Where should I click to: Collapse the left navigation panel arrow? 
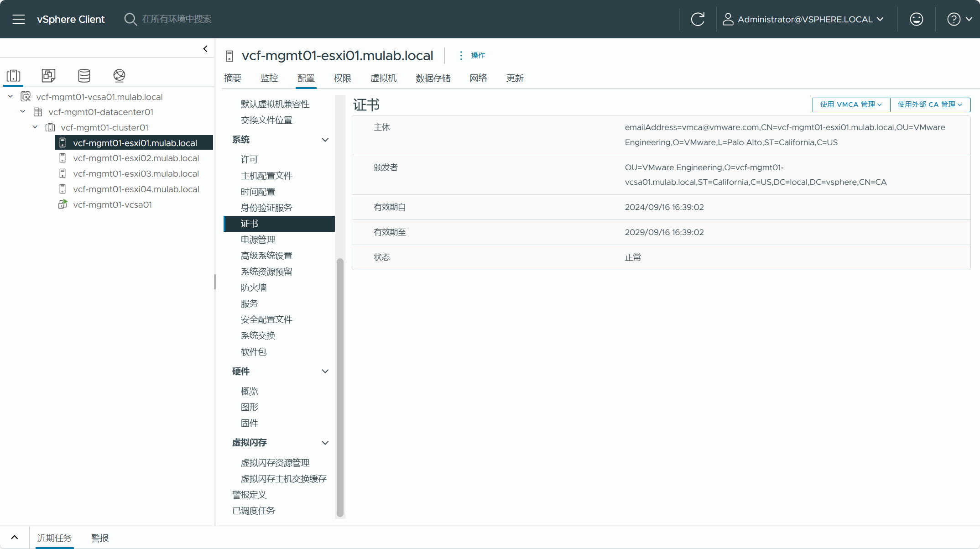coord(205,49)
